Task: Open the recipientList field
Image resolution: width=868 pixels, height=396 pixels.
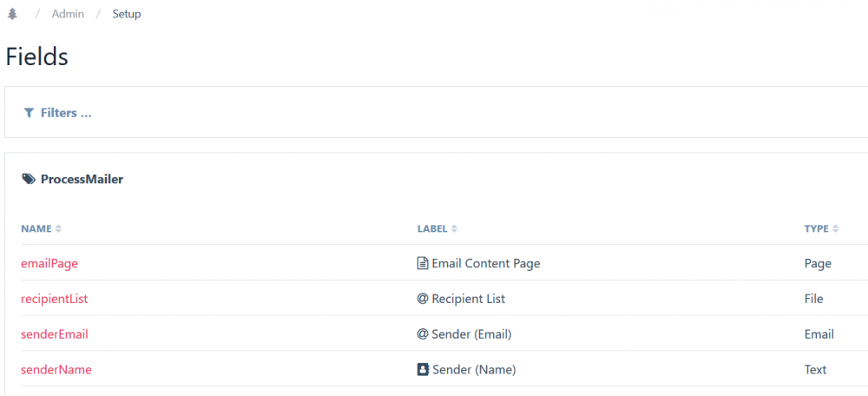Action: click(x=54, y=299)
